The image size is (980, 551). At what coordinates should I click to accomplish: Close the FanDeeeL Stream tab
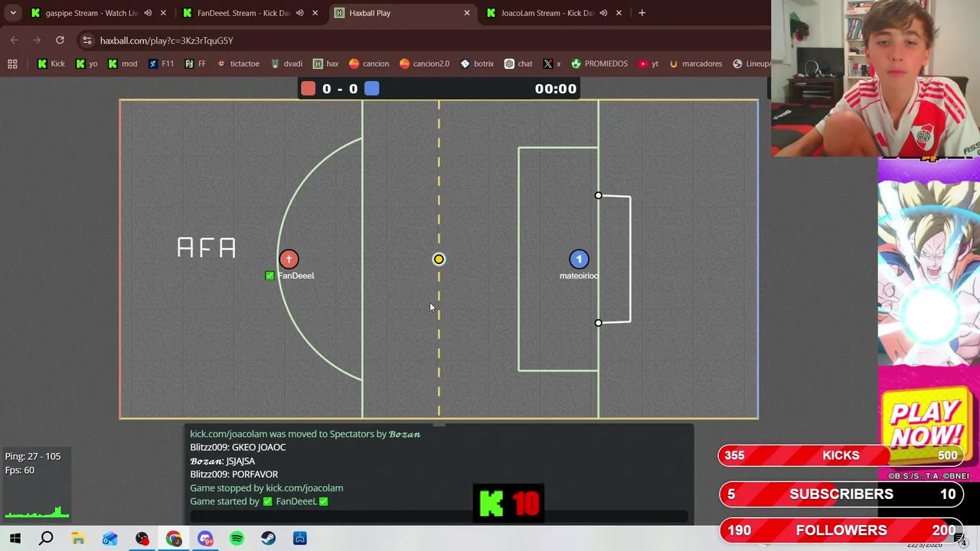(x=315, y=13)
